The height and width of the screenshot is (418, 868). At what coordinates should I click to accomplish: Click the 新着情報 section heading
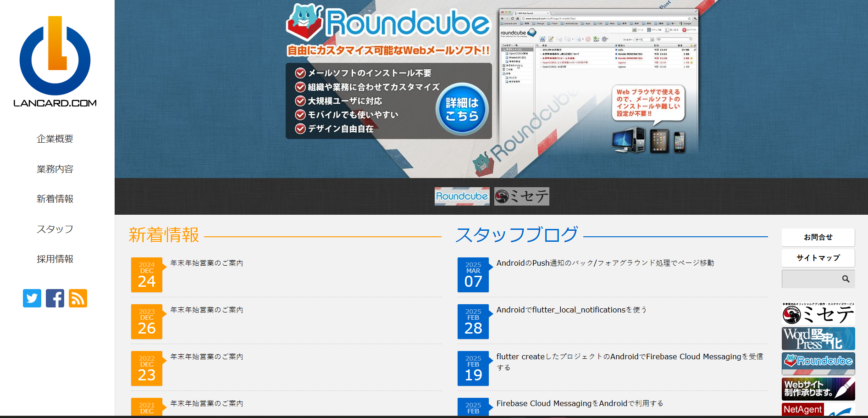pyautogui.click(x=164, y=235)
